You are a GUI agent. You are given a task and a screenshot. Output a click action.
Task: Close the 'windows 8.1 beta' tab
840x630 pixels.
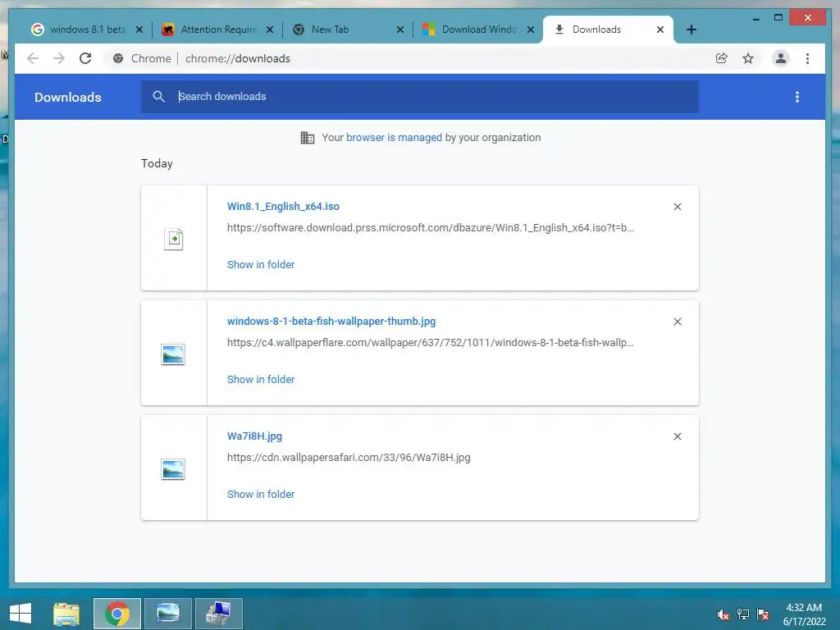[x=139, y=30]
